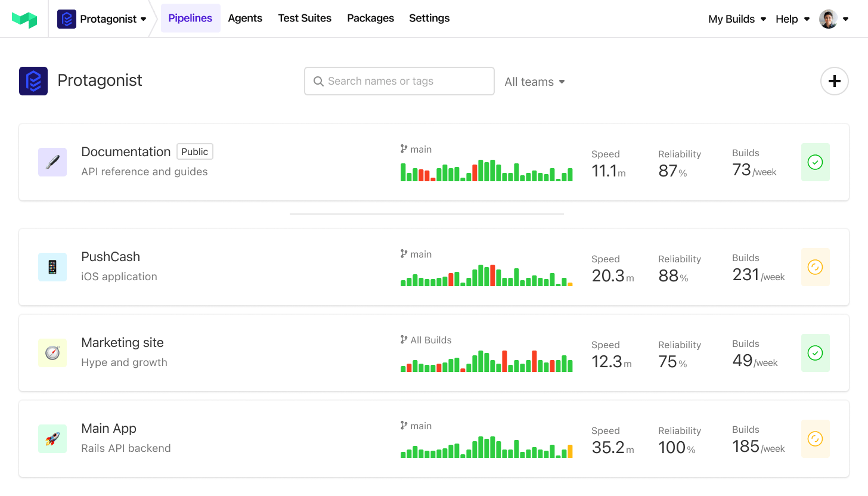Image resolution: width=868 pixels, height=496 pixels.
Task: Click the search magnifier in the search box
Action: click(x=318, y=81)
